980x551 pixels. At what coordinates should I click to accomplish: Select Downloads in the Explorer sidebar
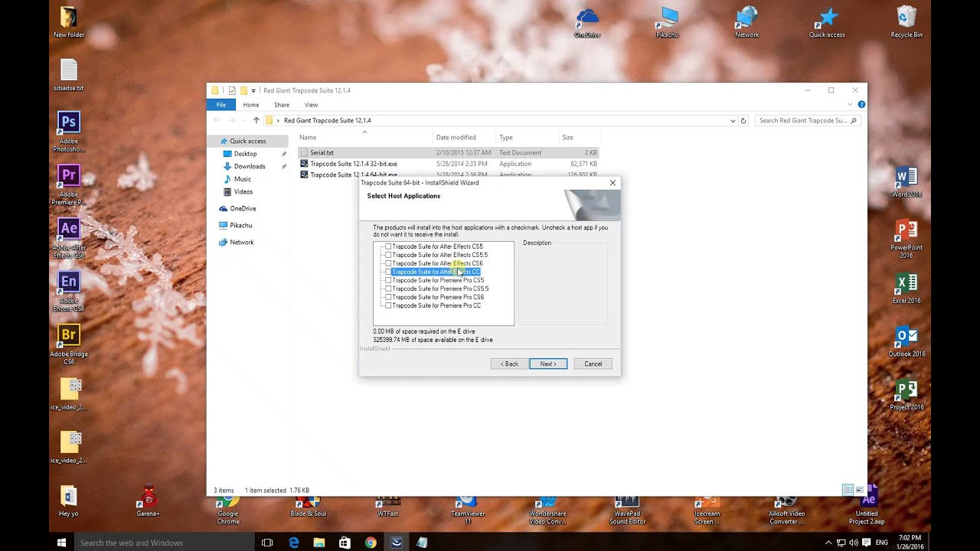click(x=250, y=166)
